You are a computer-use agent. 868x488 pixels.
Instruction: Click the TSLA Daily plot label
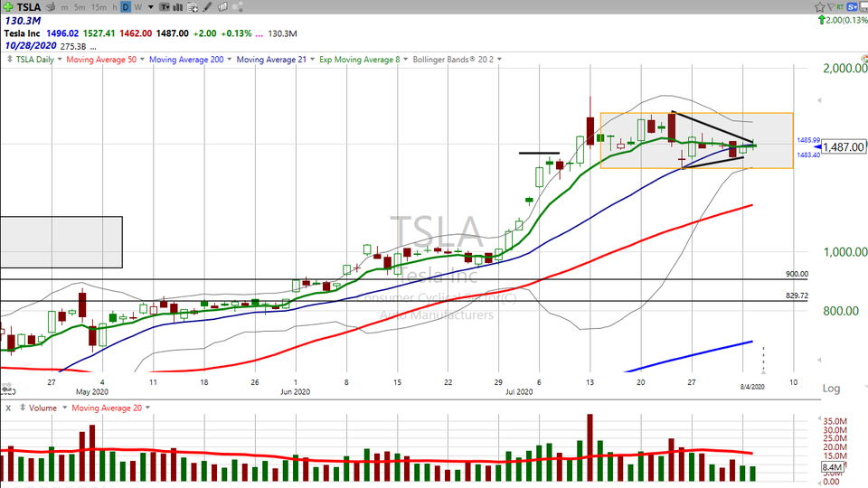click(x=36, y=60)
